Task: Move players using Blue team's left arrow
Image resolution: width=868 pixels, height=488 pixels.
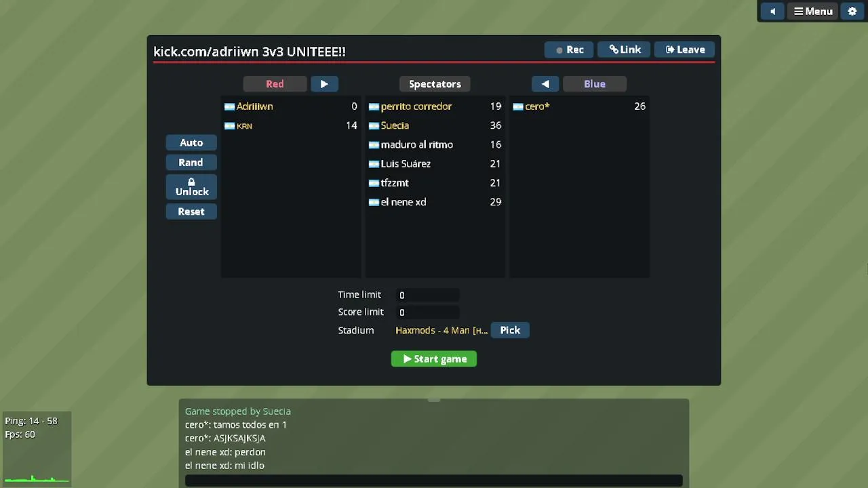Action: 545,84
